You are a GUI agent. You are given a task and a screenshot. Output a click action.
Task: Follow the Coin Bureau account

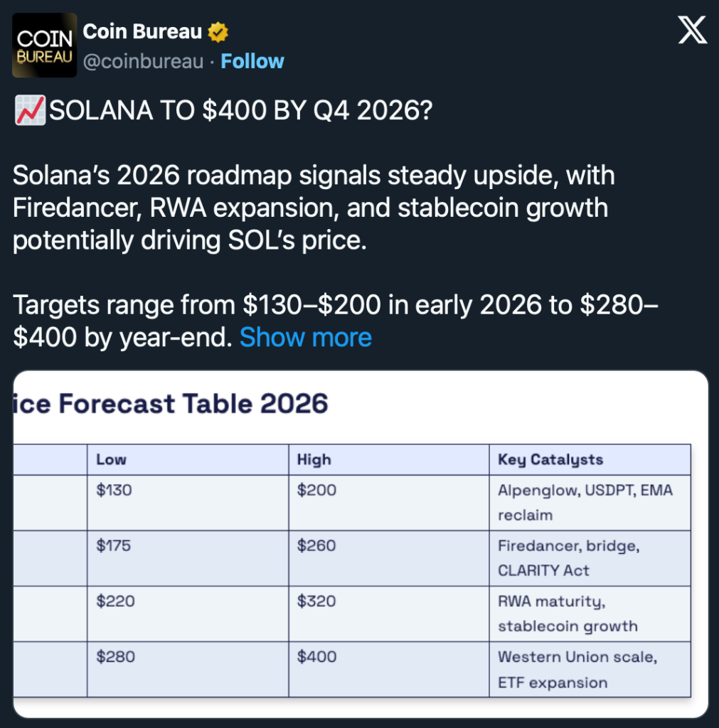tap(252, 61)
